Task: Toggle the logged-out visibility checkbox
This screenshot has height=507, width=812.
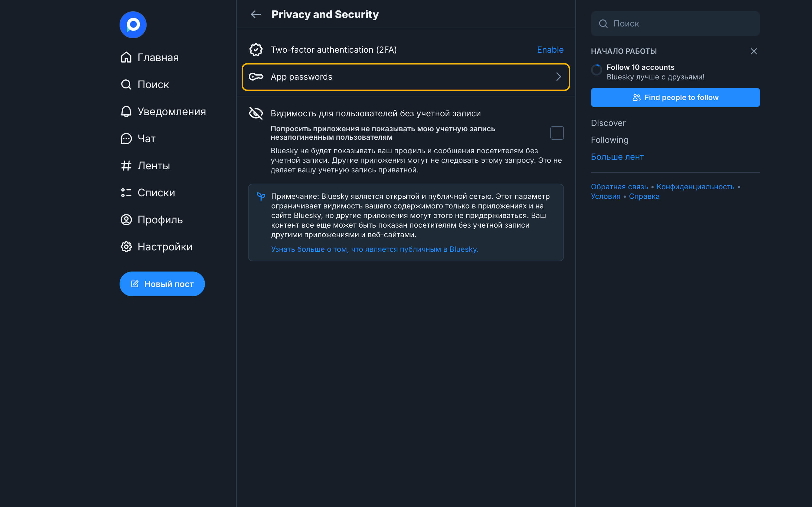Action: pyautogui.click(x=557, y=133)
